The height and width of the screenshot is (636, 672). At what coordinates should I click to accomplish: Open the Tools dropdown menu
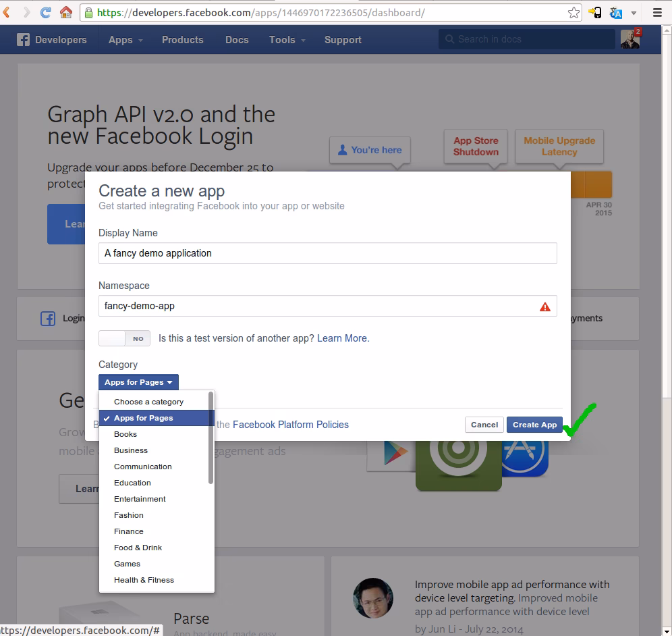287,40
